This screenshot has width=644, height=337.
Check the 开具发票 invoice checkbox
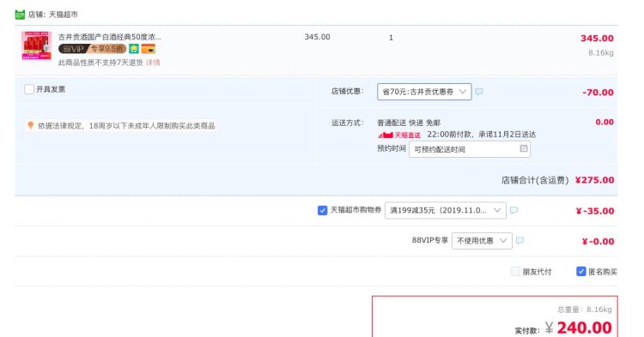tap(29, 89)
